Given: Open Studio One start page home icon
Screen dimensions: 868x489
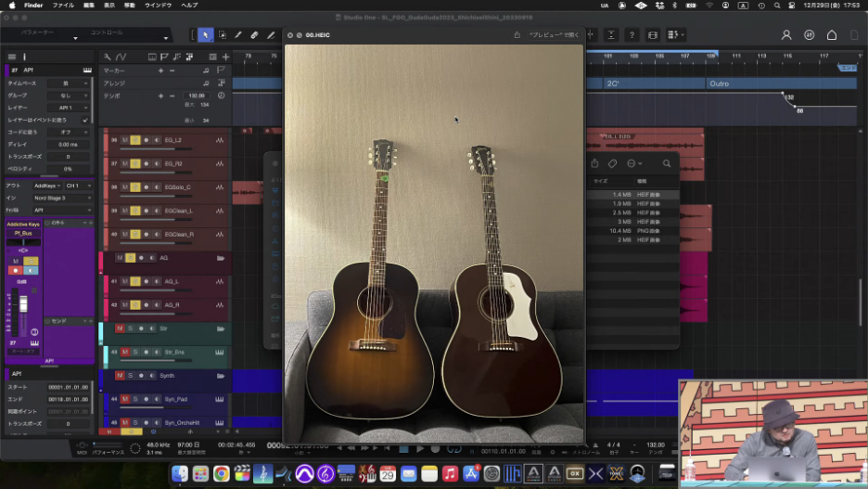Looking at the screenshot, I should click(832, 35).
